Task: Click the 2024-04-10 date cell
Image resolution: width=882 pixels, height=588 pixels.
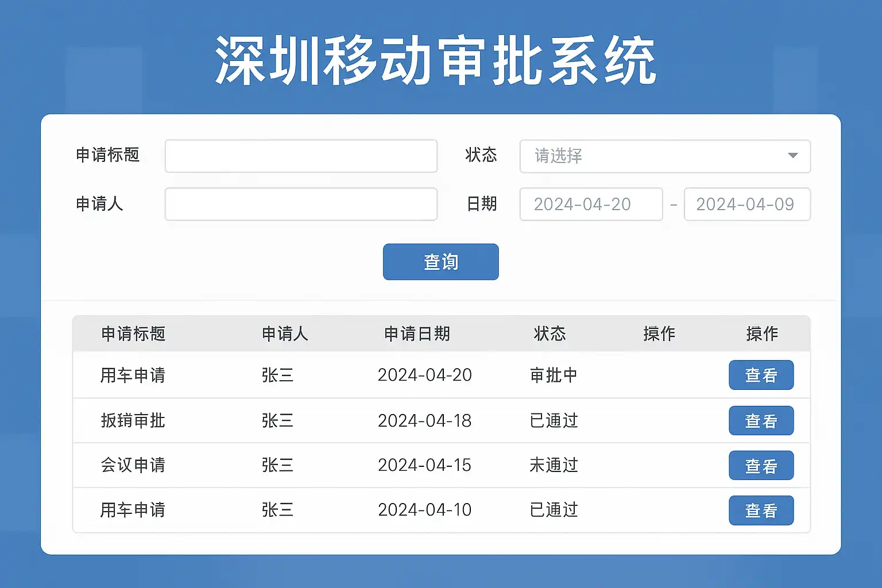Action: point(424,510)
